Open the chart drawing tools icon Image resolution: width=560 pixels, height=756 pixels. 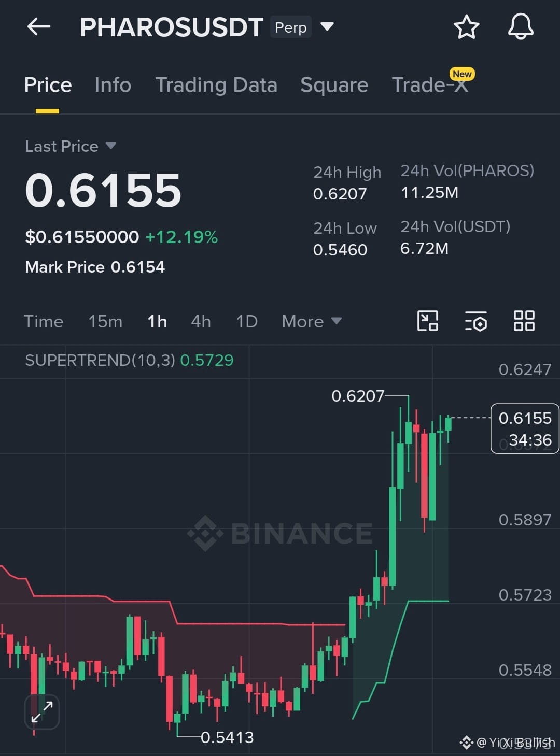428,321
